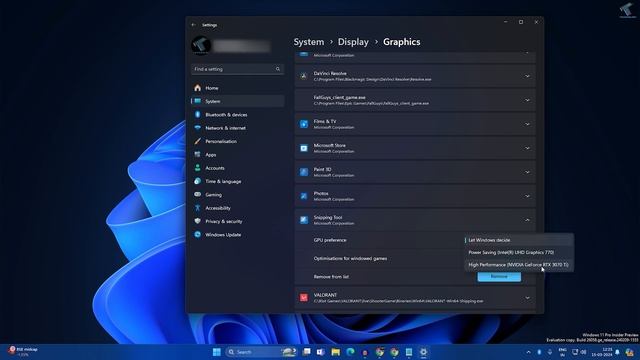Go back using the Settings back arrow
Image resolution: width=640 pixels, height=360 pixels.
pyautogui.click(x=193, y=25)
